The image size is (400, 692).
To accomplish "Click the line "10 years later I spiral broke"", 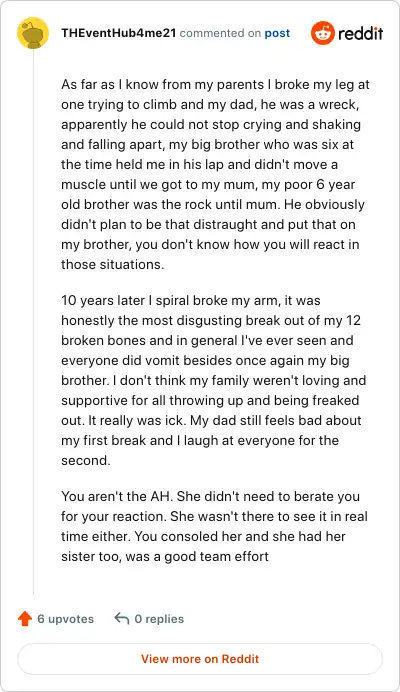I will pyautogui.click(x=191, y=301).
